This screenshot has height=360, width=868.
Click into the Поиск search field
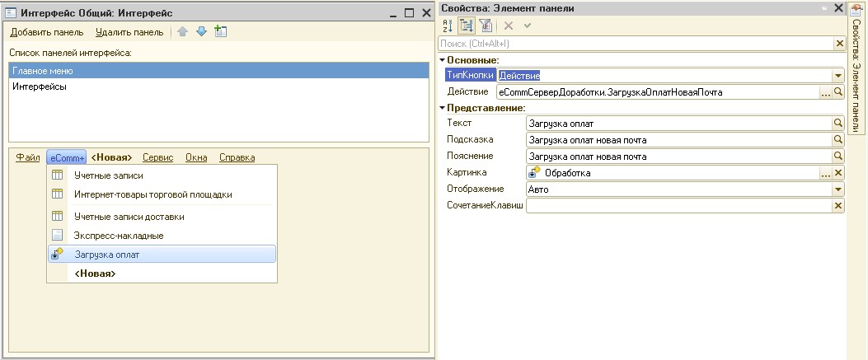click(635, 44)
